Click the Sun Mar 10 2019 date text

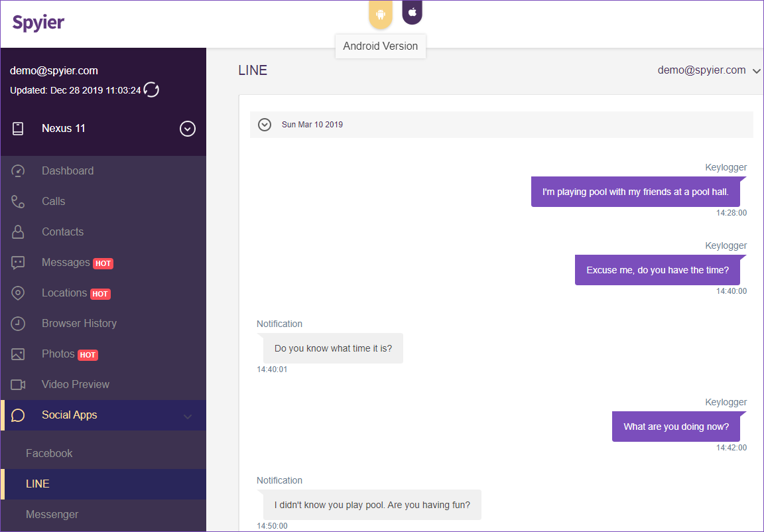pyautogui.click(x=312, y=125)
